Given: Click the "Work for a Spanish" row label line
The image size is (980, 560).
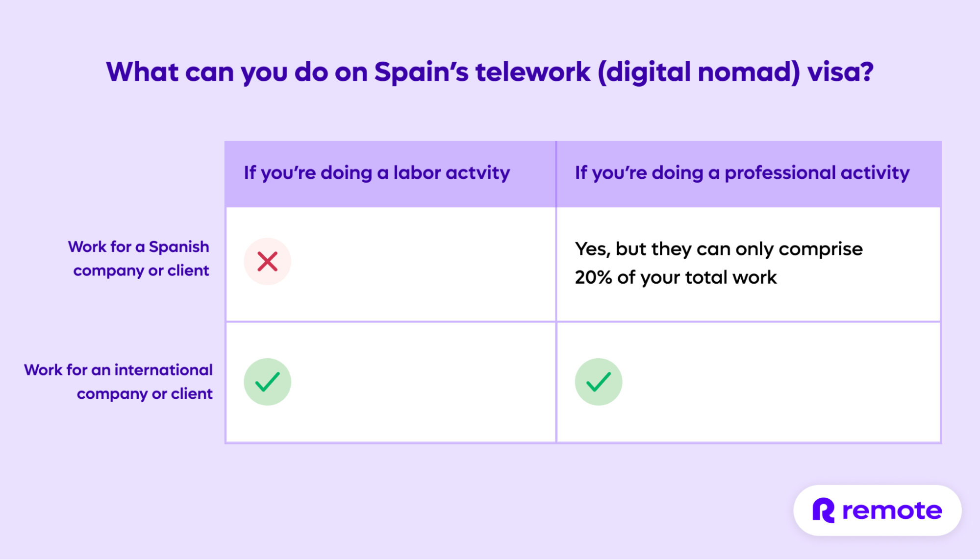Looking at the screenshot, I should point(139,246).
